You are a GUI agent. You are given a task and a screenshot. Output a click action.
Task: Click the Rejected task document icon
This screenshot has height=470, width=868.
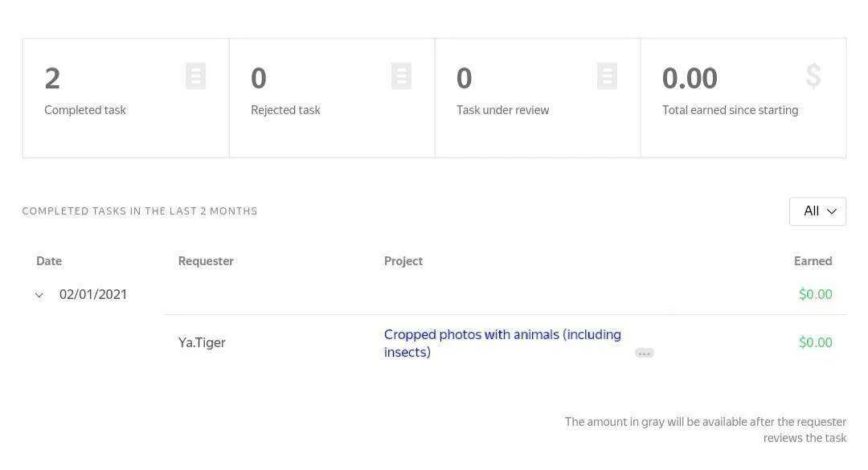(401, 76)
